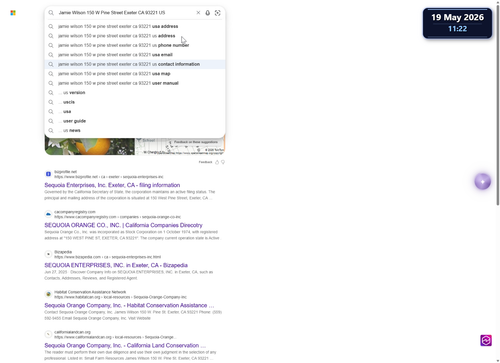Viewport: 500px width, 363px height.
Task: Choose the '... uscis' suggestion
Action: (135, 102)
